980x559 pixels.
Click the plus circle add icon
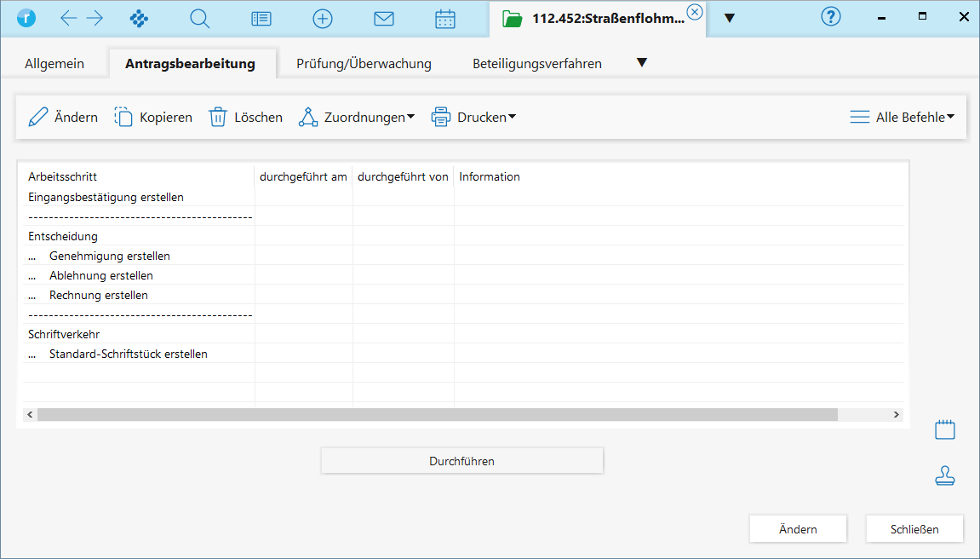(x=323, y=18)
